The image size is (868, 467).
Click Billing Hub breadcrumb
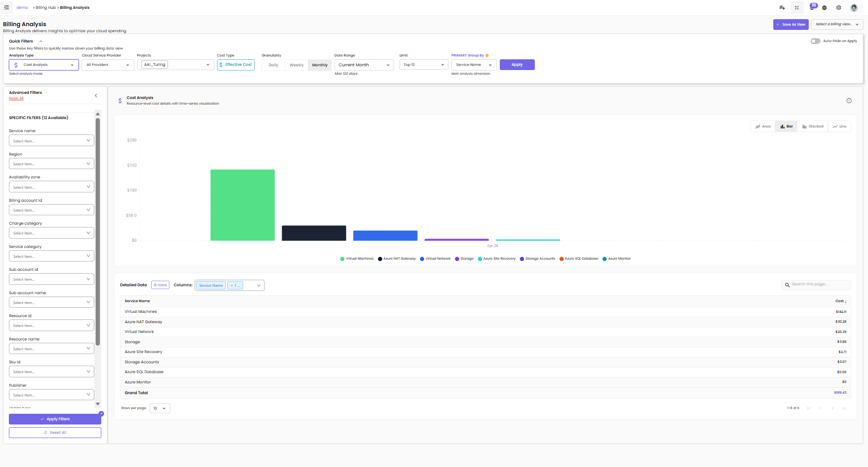[x=46, y=7]
